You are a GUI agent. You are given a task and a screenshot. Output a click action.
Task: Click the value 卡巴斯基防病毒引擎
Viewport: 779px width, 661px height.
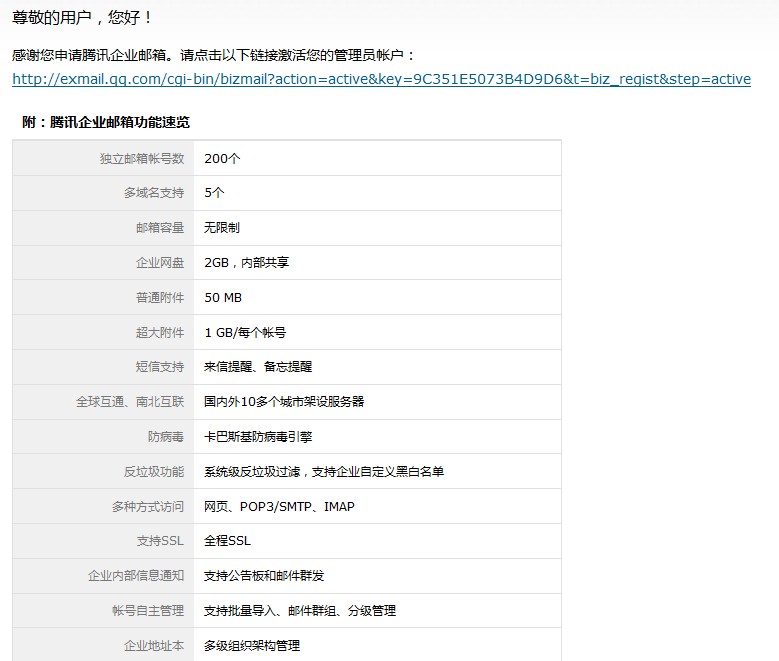(258, 437)
